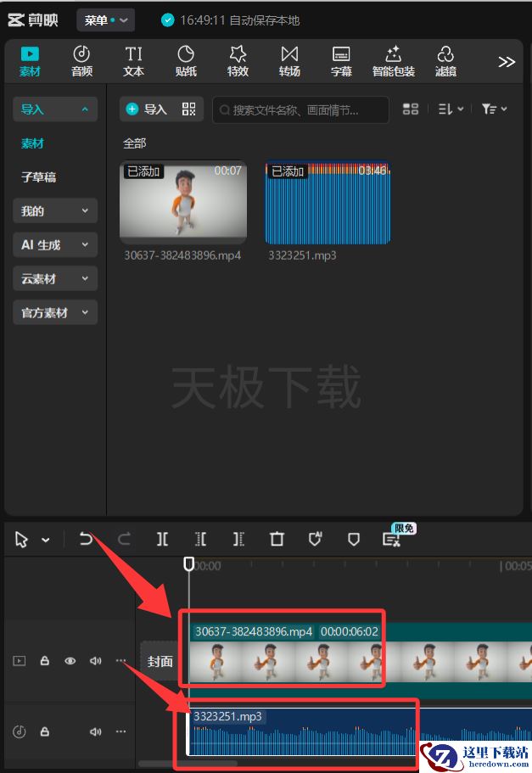Image resolution: width=532 pixels, height=773 pixels.
Task: Mute the video track audio
Action: point(95,661)
